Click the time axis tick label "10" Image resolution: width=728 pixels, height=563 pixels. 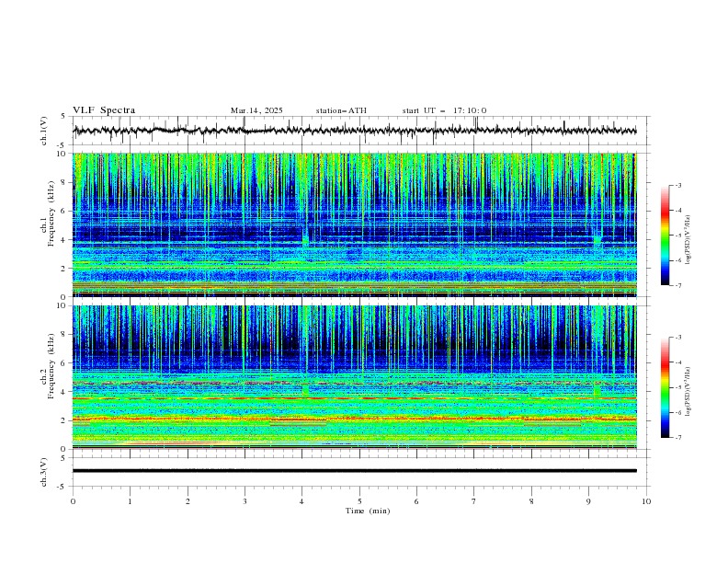[646, 501]
